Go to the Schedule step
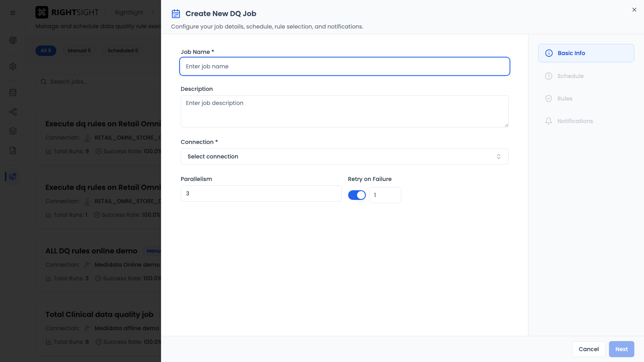The height and width of the screenshot is (362, 644). [586, 76]
